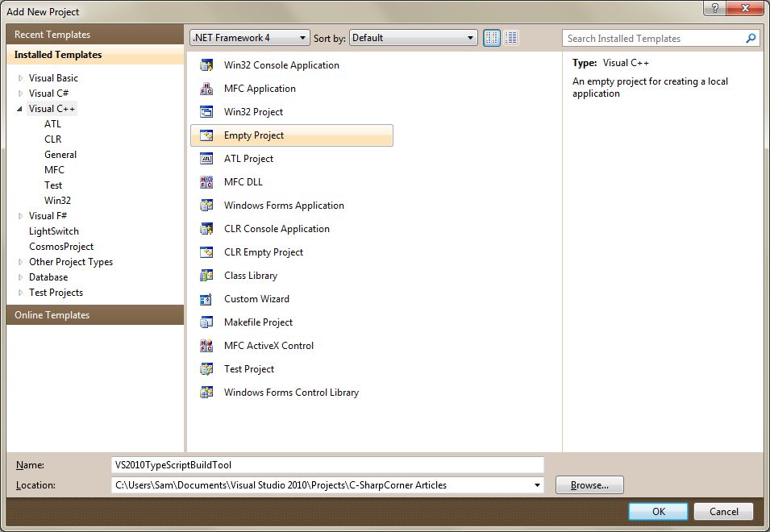Select the LightSwitch template category
Viewport: 770px width, 532px height.
coord(53,231)
